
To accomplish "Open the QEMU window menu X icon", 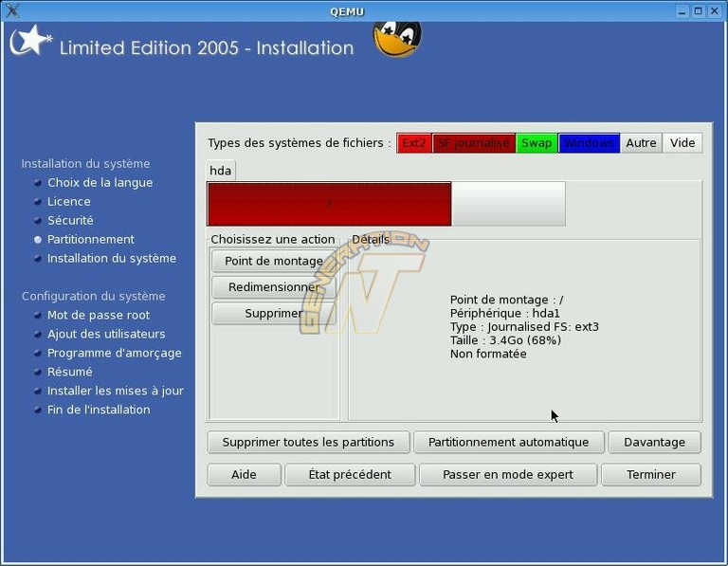I will pyautogui.click(x=12, y=10).
